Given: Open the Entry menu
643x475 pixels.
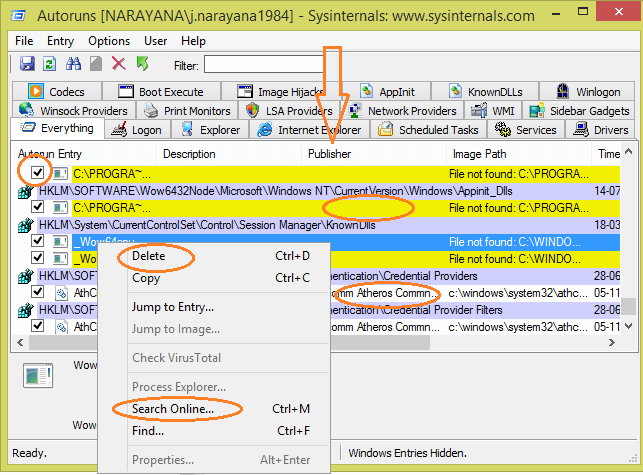Looking at the screenshot, I should click(x=60, y=41).
